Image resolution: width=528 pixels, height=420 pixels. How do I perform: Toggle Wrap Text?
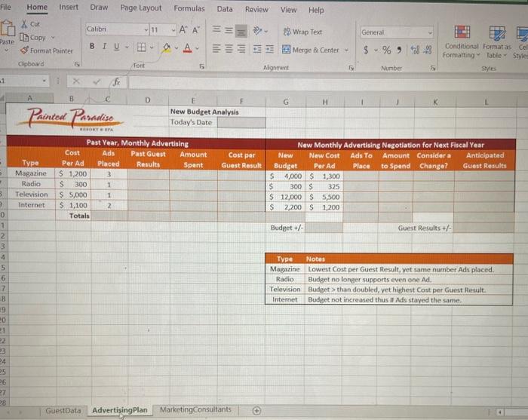302,32
